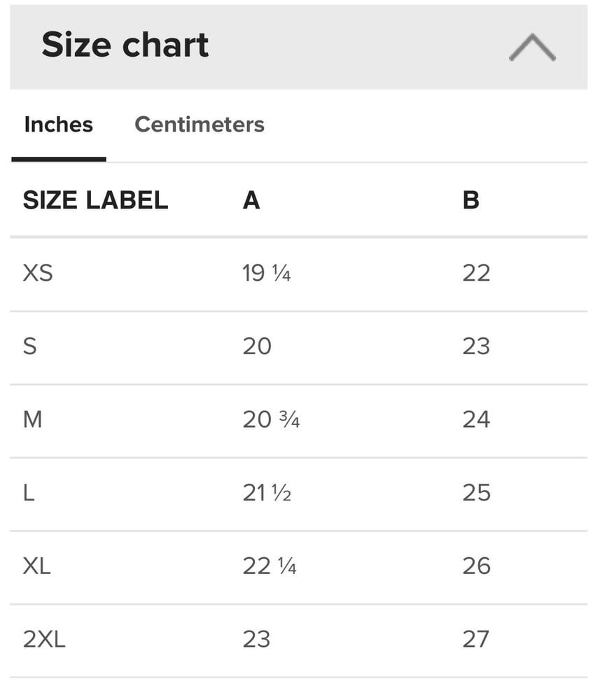This screenshot has height=700, width=598.
Task: Select the Inches tab
Action: click(x=58, y=125)
